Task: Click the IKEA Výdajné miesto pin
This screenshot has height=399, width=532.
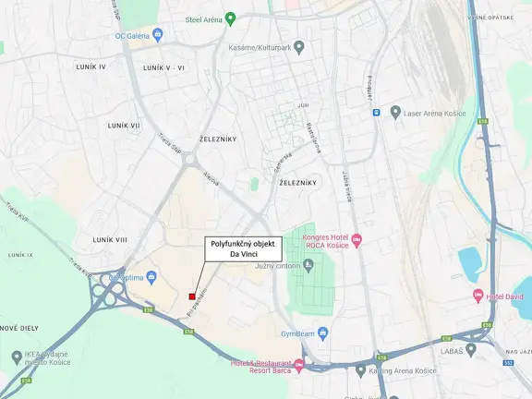Action: [x=17, y=357]
